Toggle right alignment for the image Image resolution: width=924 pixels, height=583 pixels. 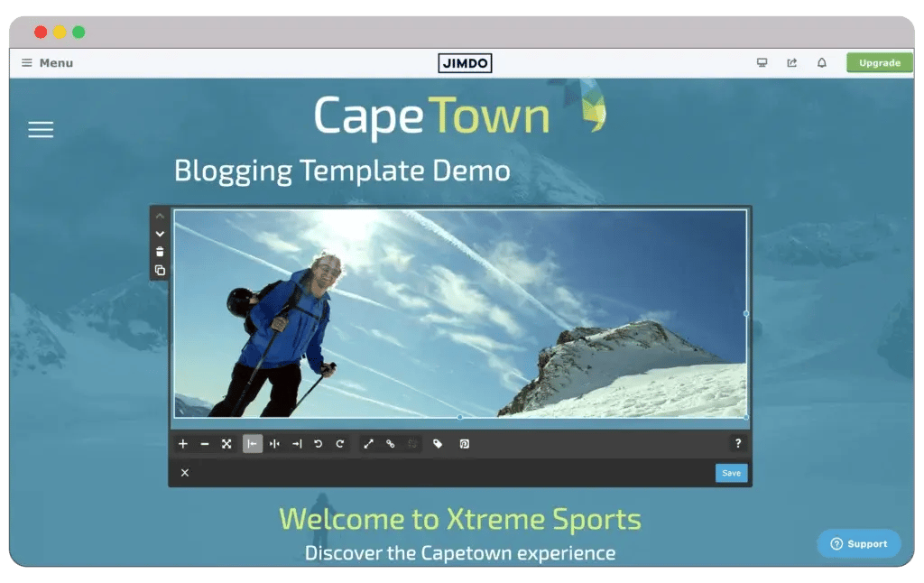(x=296, y=444)
